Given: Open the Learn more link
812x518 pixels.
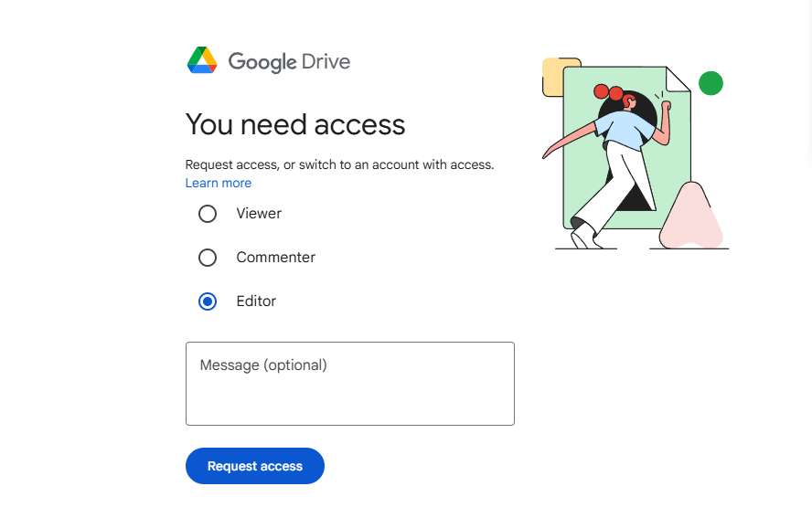Looking at the screenshot, I should [x=219, y=183].
